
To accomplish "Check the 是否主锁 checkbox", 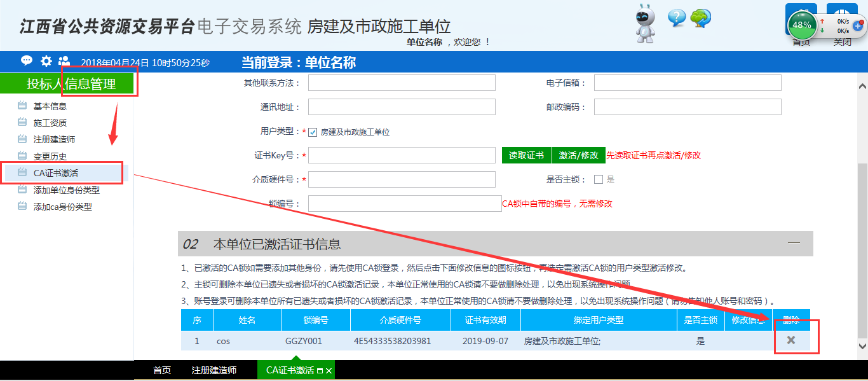I will [x=598, y=179].
